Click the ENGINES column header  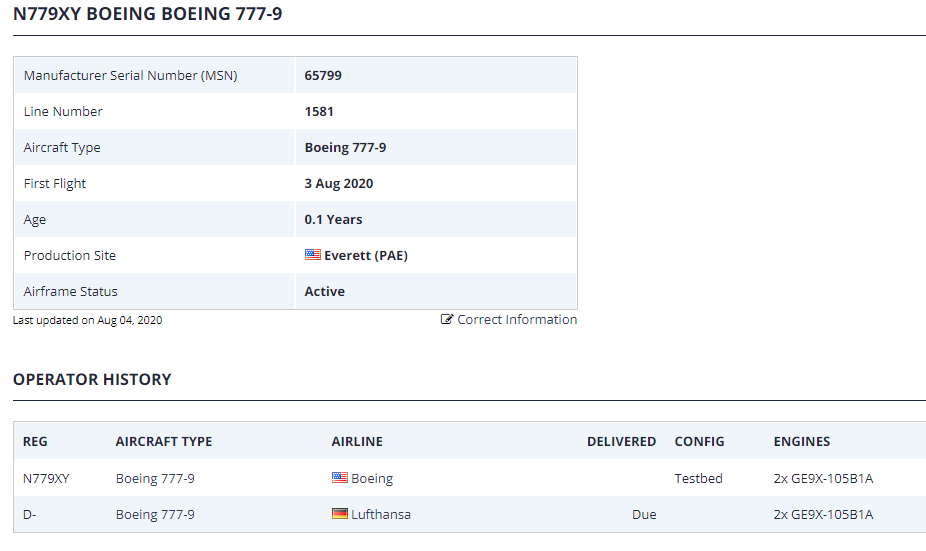click(x=802, y=442)
